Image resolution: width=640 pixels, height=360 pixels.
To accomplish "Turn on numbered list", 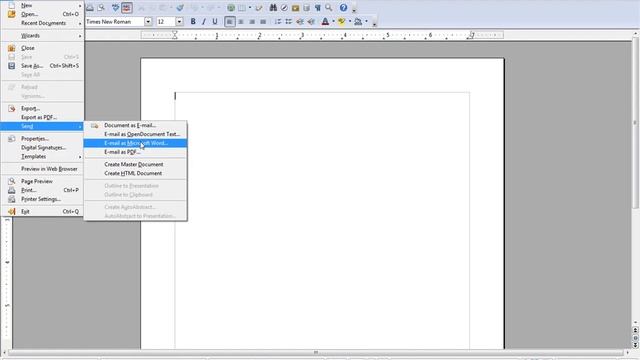I will click(278, 22).
